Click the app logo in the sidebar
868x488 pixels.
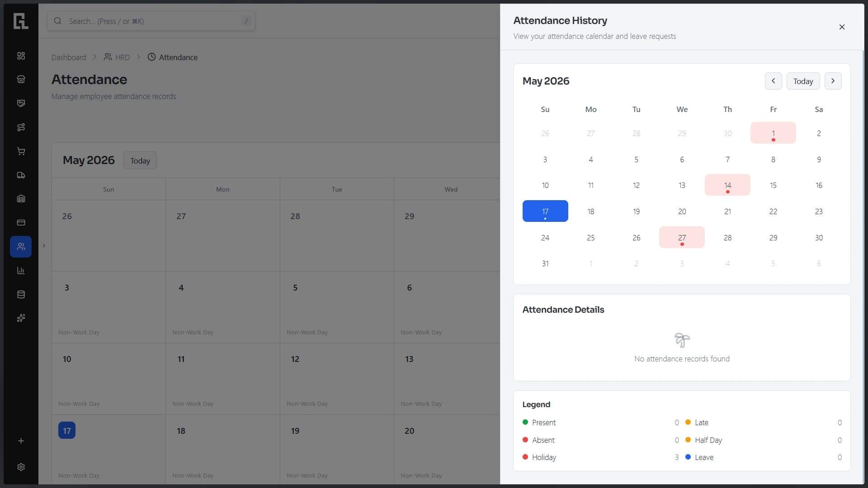(x=21, y=21)
